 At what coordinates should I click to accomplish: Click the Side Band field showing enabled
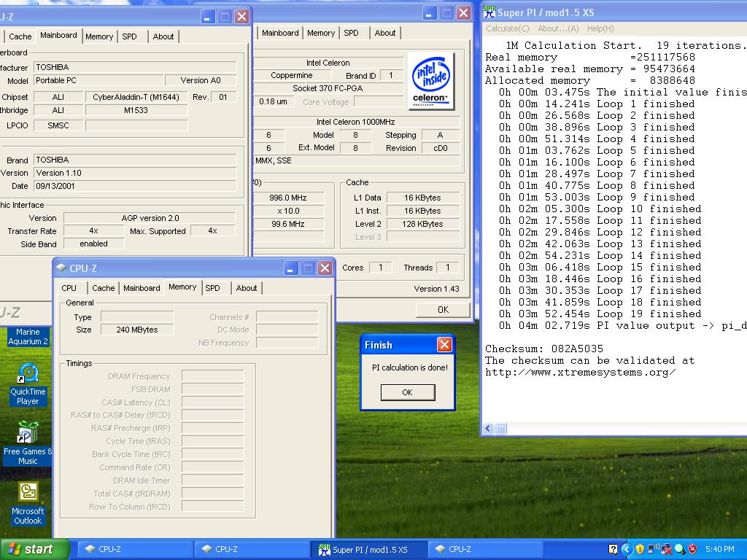point(94,244)
